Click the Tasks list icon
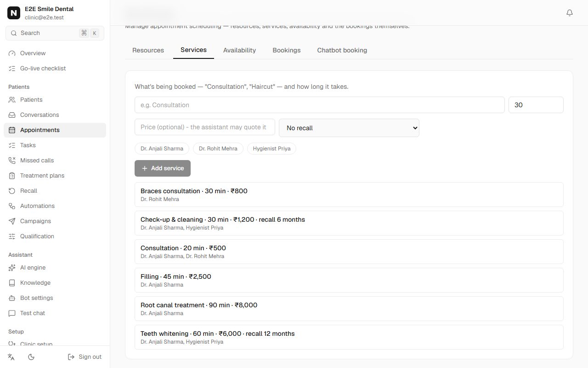Image resolution: width=588 pixels, height=368 pixels. pos(12,145)
